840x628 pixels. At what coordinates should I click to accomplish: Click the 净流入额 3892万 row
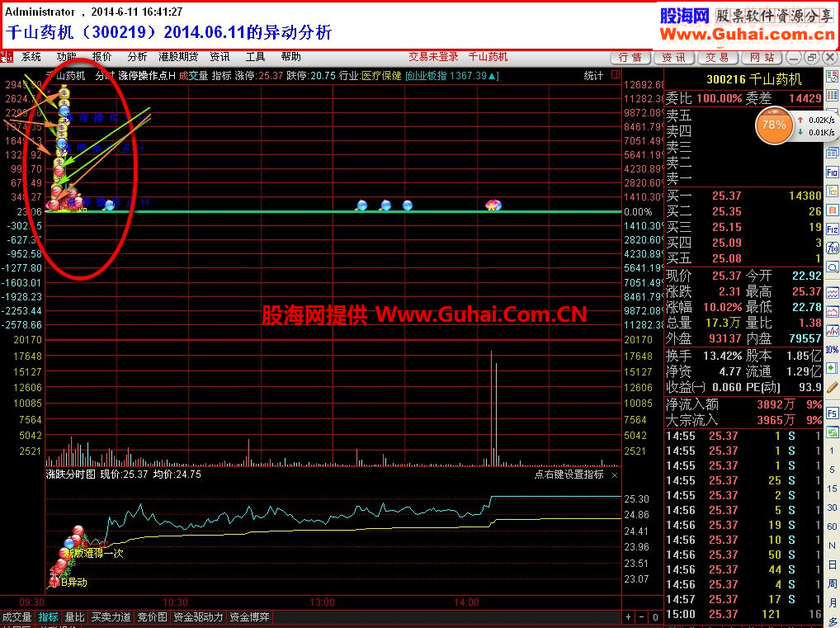click(743, 404)
